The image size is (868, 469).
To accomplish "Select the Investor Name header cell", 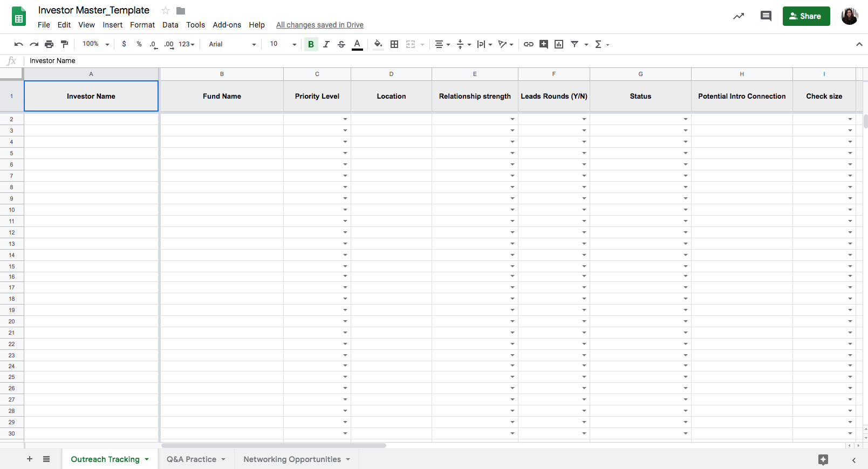I will pos(91,96).
